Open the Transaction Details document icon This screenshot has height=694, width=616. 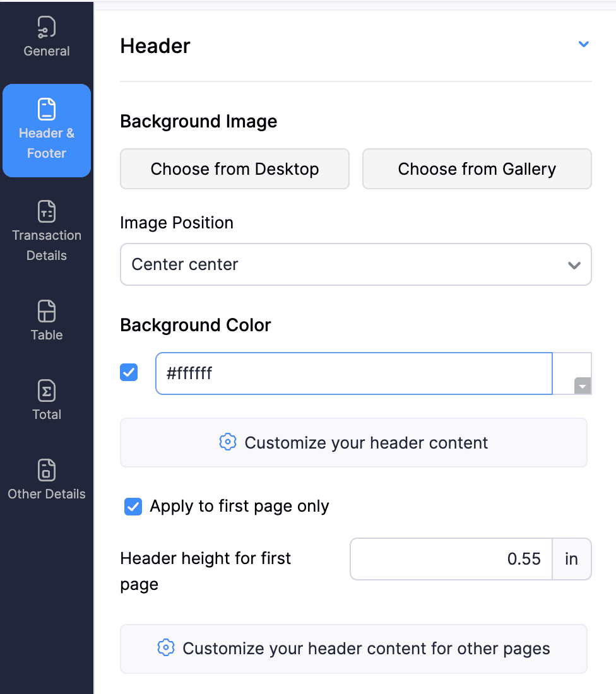click(47, 212)
